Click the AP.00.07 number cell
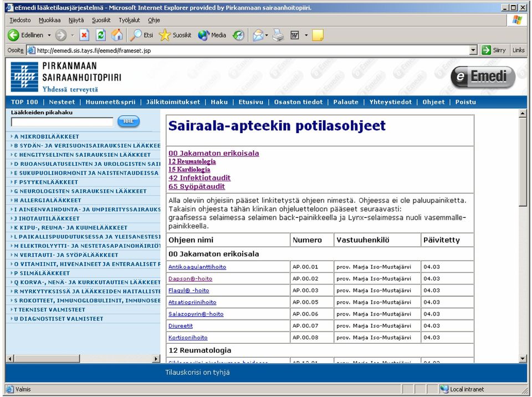 [312, 325]
